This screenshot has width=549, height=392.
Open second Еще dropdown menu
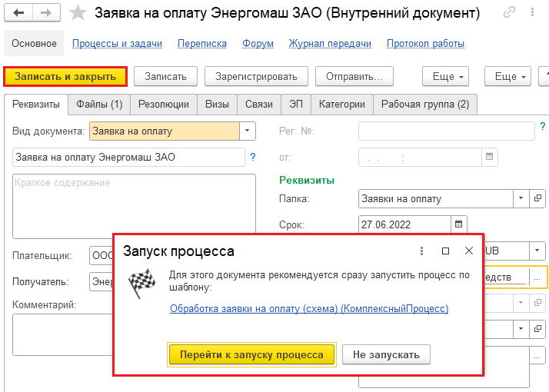pos(507,76)
